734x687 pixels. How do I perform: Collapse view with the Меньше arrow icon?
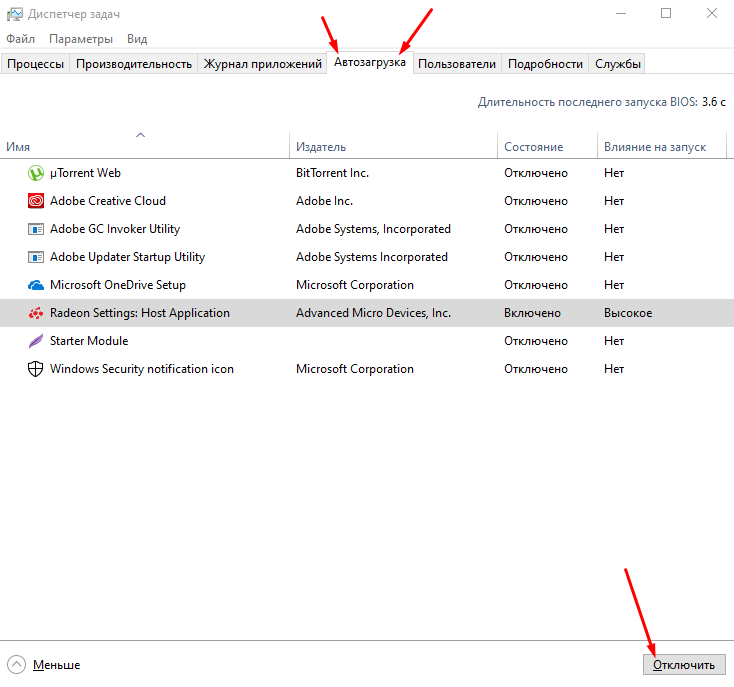16,665
